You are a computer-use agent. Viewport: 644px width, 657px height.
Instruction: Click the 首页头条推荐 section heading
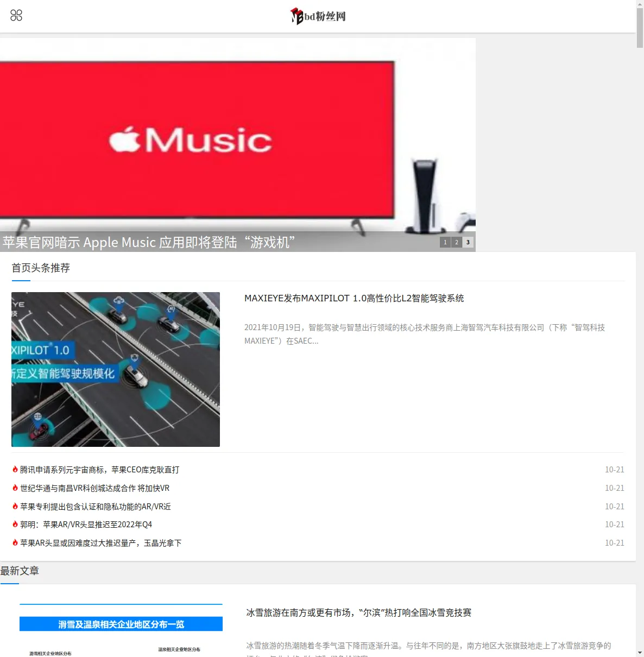coord(41,268)
